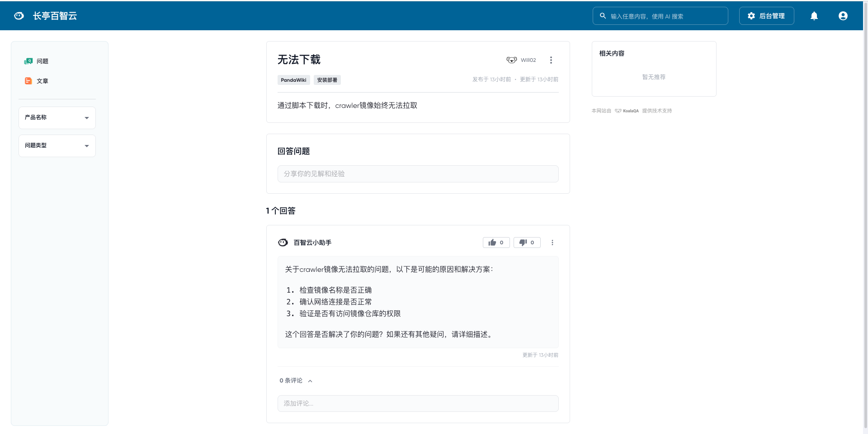Toggle the thumbs-up on the answer
This screenshot has width=868, height=434.
pyautogui.click(x=496, y=243)
